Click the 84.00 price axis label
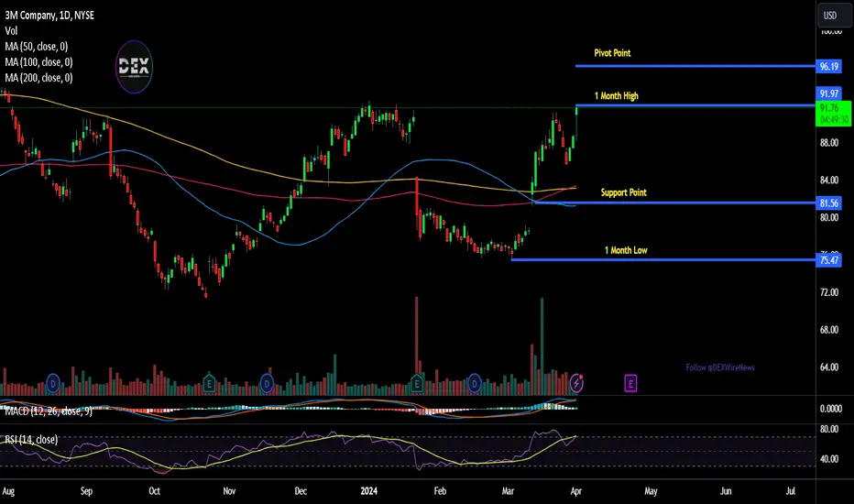Screen dimensions: 854x504 tap(829, 180)
